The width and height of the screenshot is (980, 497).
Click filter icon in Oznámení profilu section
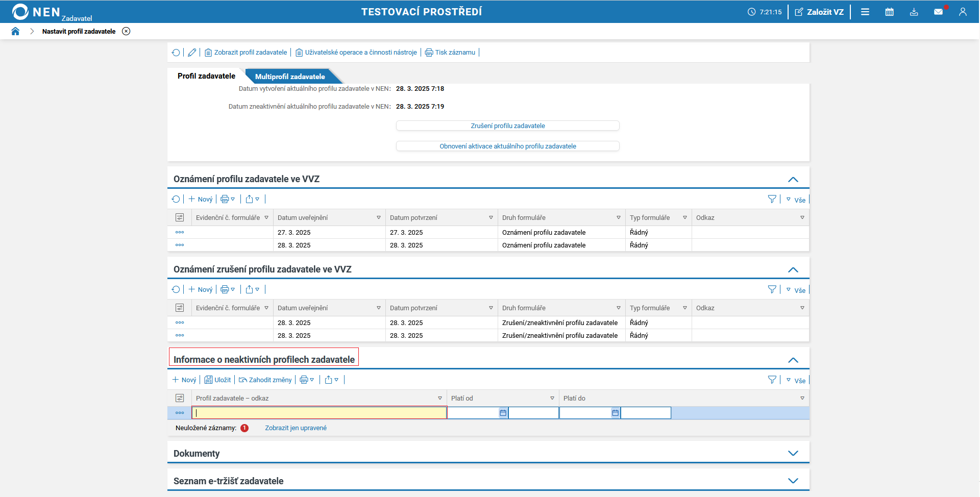point(772,200)
